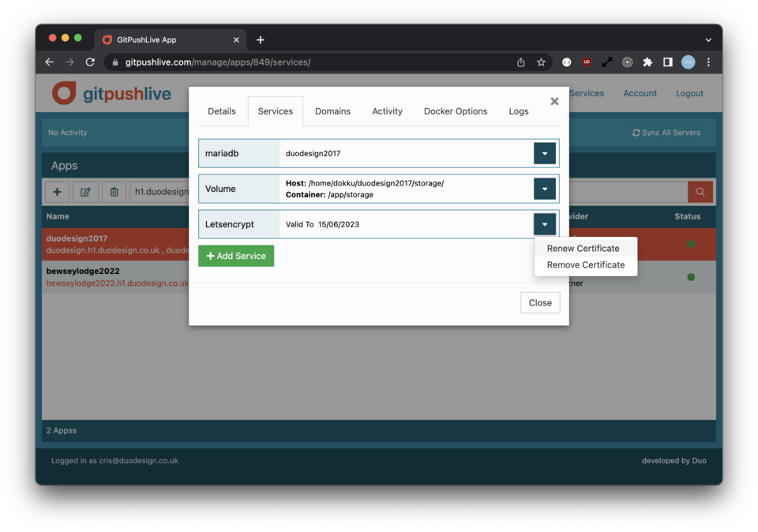Click the add app plus icon
Screen dimensions: 758x532
coord(57,192)
